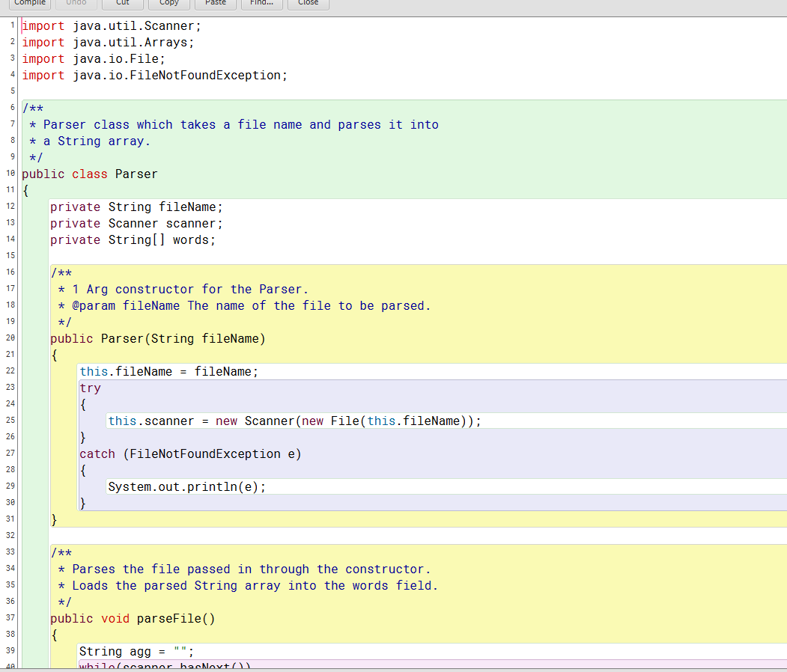Click the Close editor button
Screen dimensions: 787x672
tap(309, 3)
